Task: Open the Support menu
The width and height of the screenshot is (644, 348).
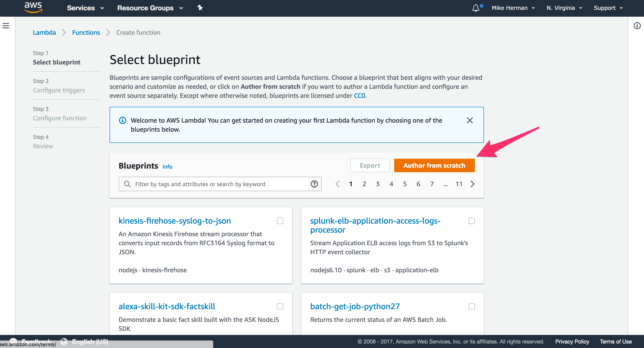Action: [608, 8]
